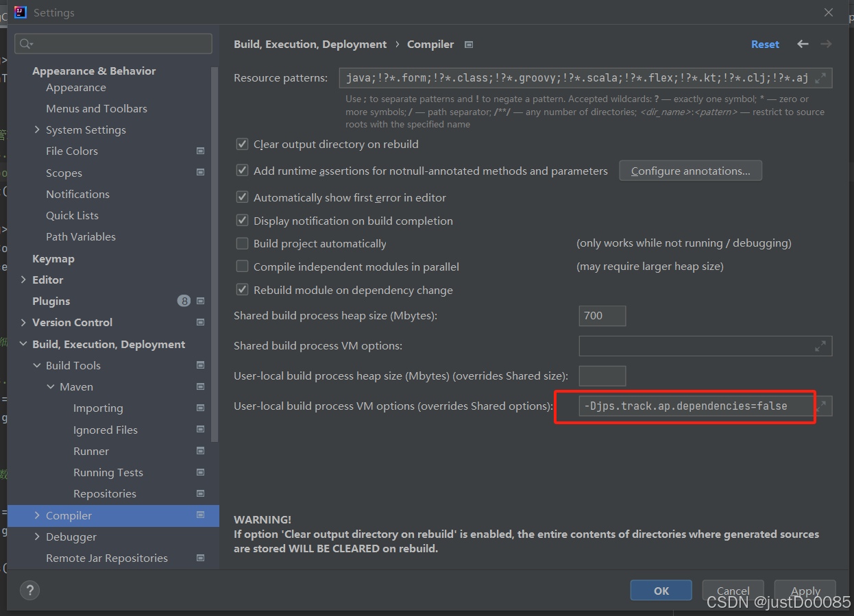Expand the User-local build process VM options field
This screenshot has height=616, width=854.
[x=820, y=406]
